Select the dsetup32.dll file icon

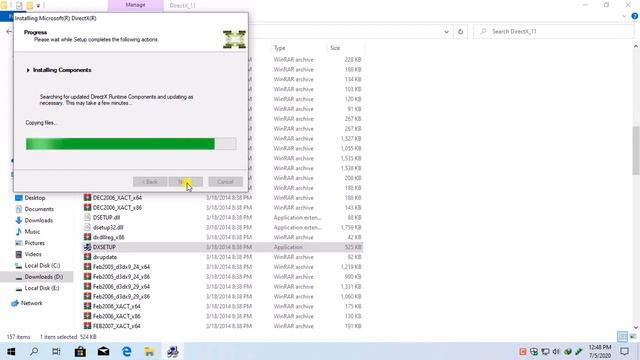point(87,227)
